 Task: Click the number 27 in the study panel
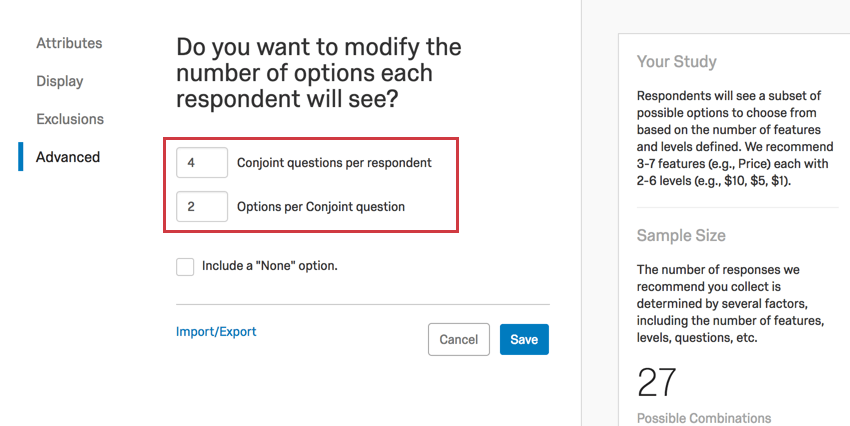click(657, 382)
